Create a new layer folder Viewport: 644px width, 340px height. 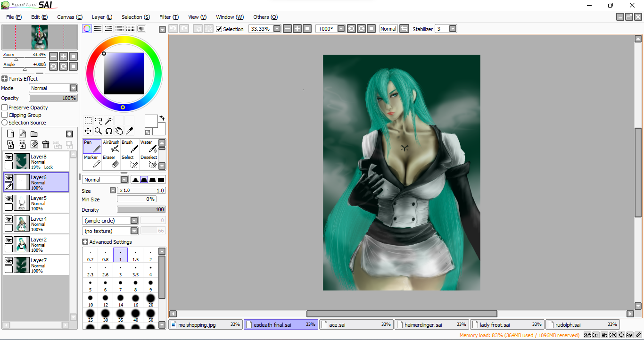(x=34, y=134)
